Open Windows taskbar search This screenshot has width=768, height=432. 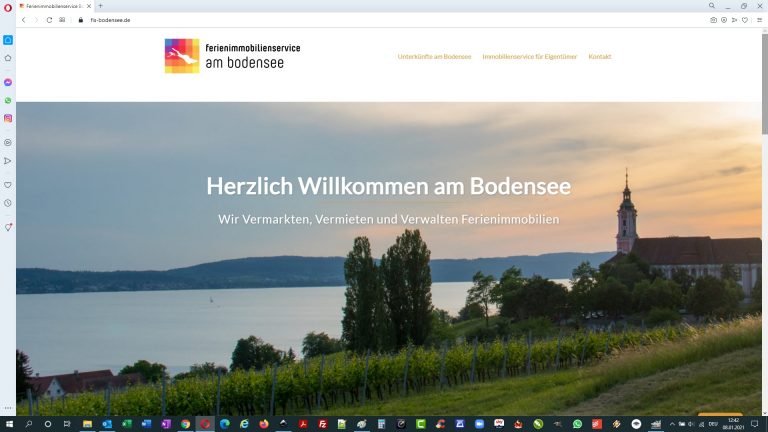coord(28,424)
